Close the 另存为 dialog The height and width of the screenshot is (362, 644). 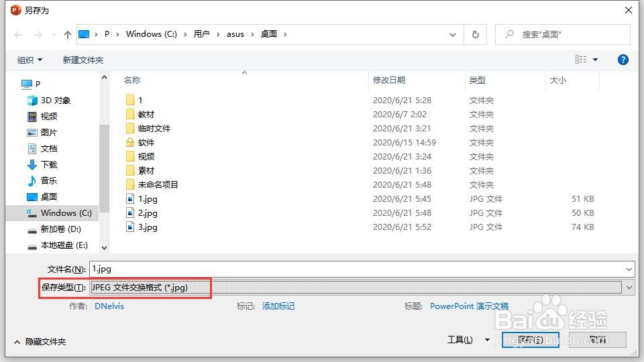click(629, 10)
